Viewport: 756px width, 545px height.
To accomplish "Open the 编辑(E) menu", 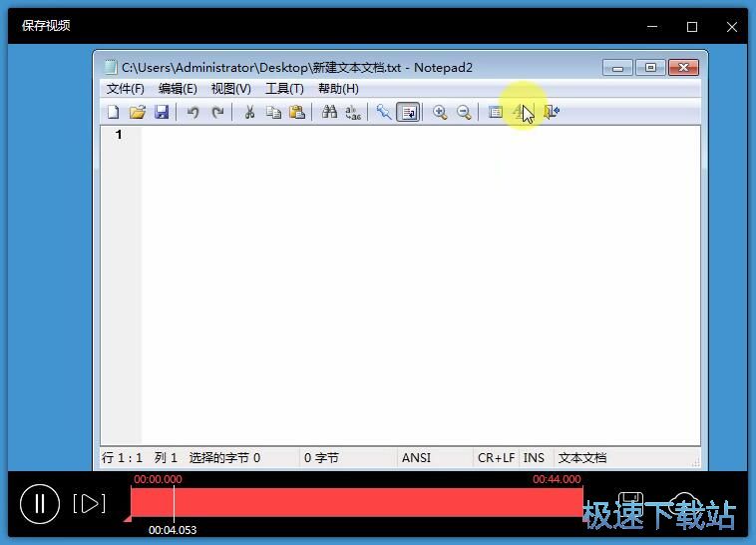I will click(x=178, y=89).
